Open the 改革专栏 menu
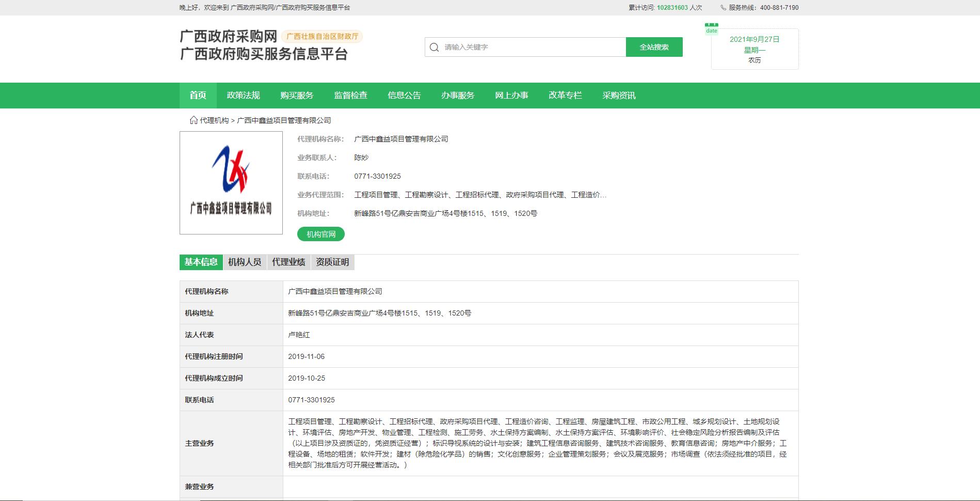 tap(565, 96)
